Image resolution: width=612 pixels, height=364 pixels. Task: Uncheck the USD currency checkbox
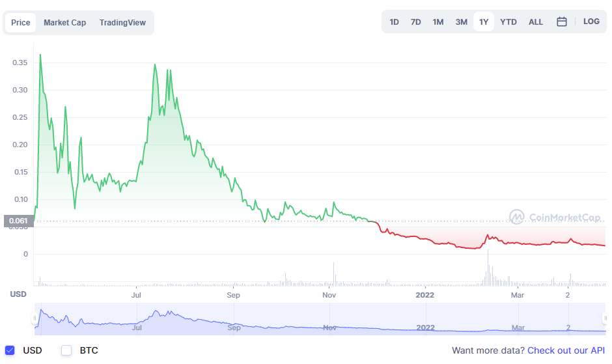[x=10, y=350]
